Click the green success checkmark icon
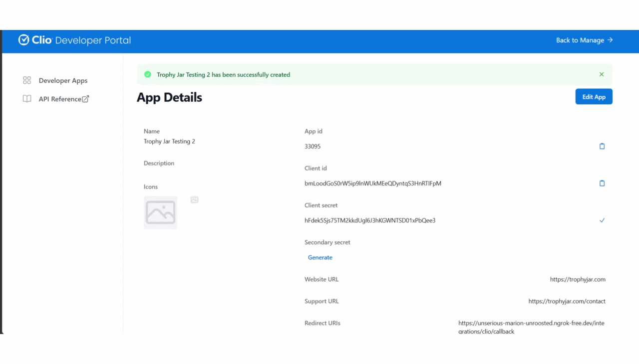 point(147,75)
